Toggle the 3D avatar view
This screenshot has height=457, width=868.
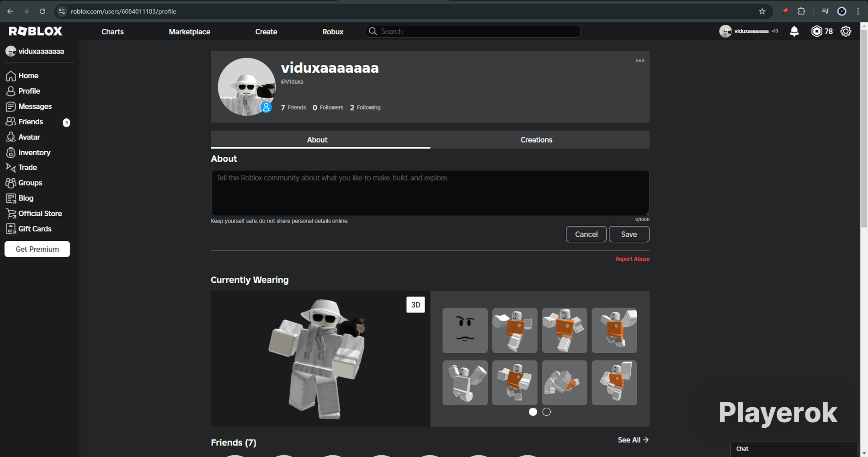415,305
